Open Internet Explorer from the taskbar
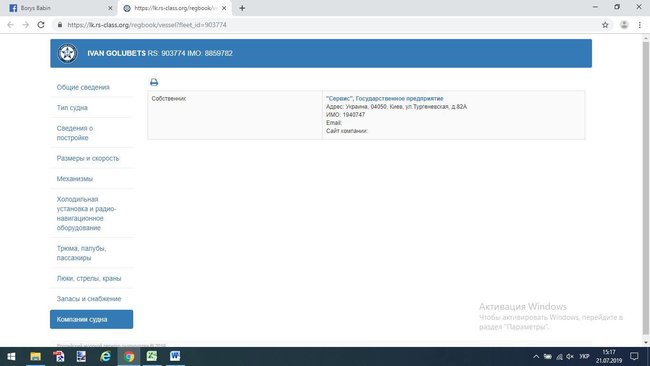This screenshot has width=650, height=366. point(105,356)
